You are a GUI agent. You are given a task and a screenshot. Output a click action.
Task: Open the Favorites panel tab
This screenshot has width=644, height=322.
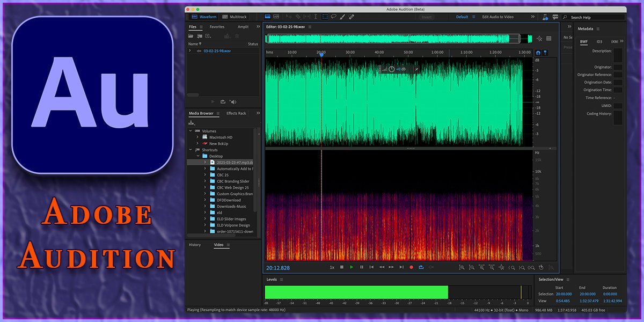[217, 27]
